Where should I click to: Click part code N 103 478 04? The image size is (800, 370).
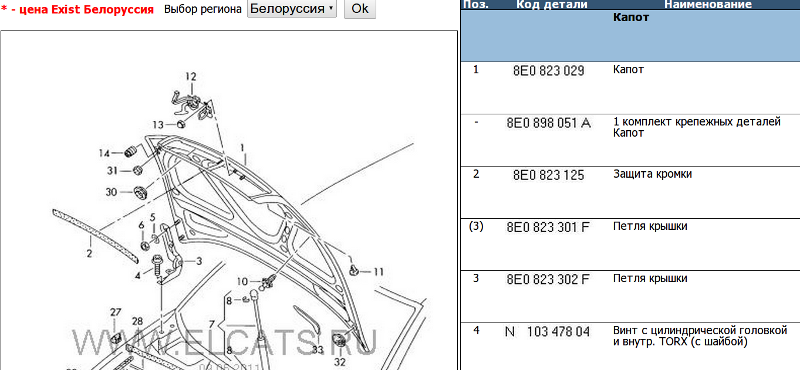click(547, 332)
